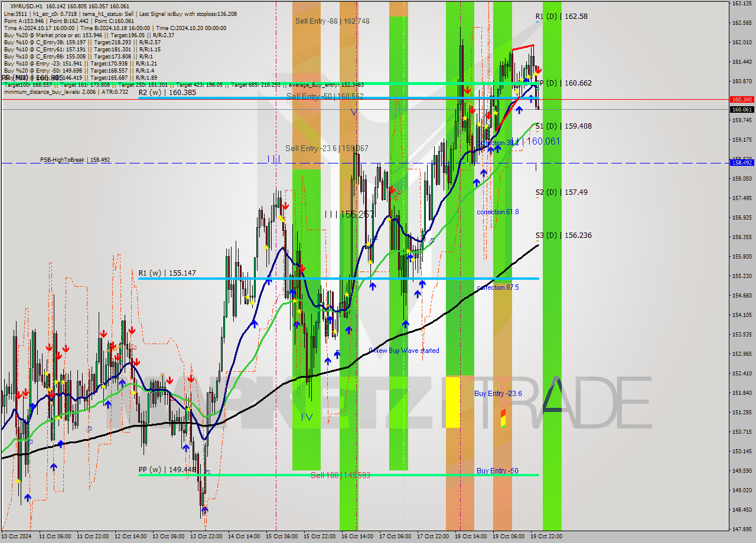
Task: Click the 'FSB-HighToBreak | 158.492' label
Action: (x=75, y=160)
